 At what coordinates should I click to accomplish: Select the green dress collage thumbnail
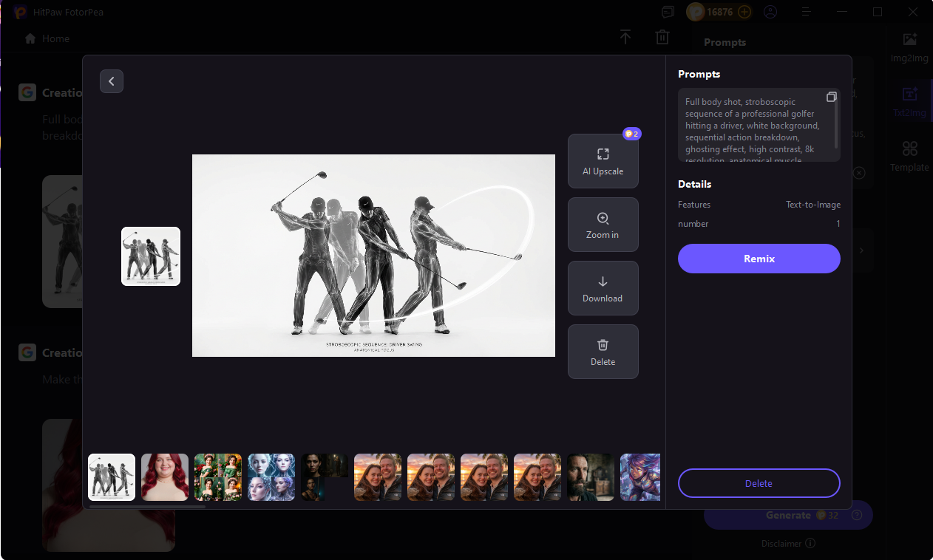[218, 477]
